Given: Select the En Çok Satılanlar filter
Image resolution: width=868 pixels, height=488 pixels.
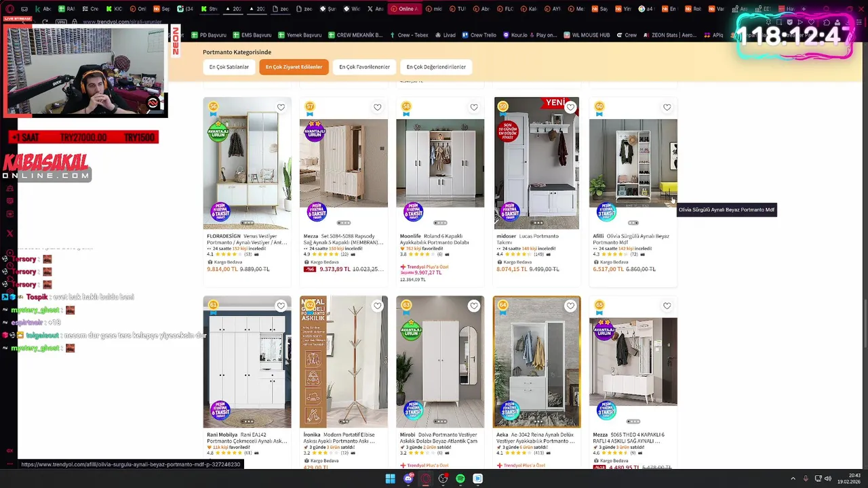Looking at the screenshot, I should [x=229, y=67].
